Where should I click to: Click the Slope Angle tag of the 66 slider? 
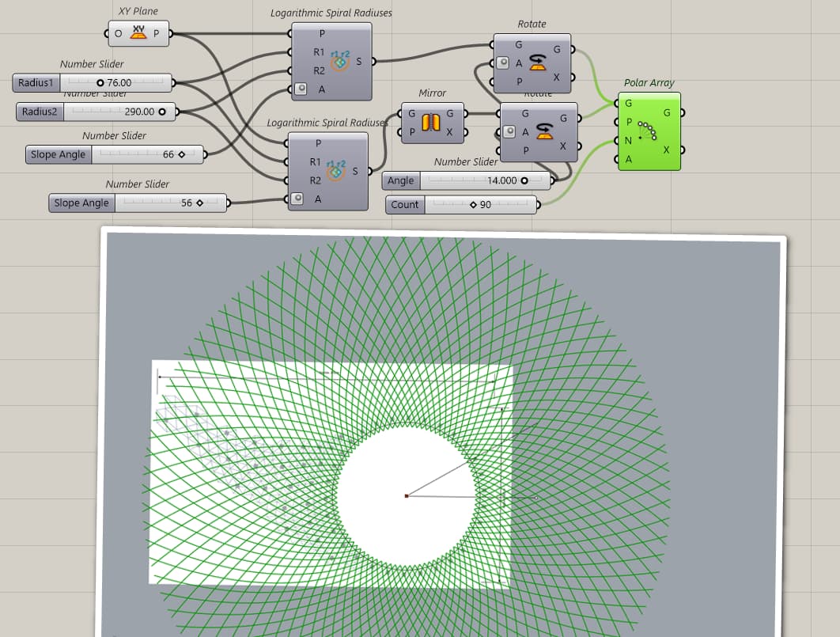click(57, 154)
